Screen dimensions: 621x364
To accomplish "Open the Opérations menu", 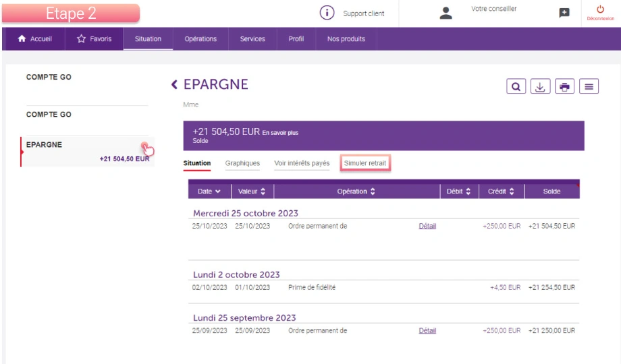I will [200, 39].
